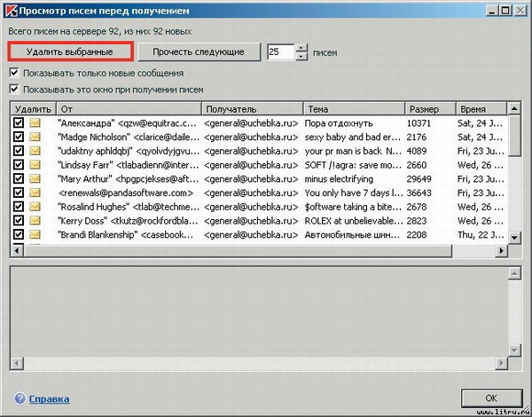
Task: Click the envelope icon for Mary Arthur's message
Action: tap(35, 178)
